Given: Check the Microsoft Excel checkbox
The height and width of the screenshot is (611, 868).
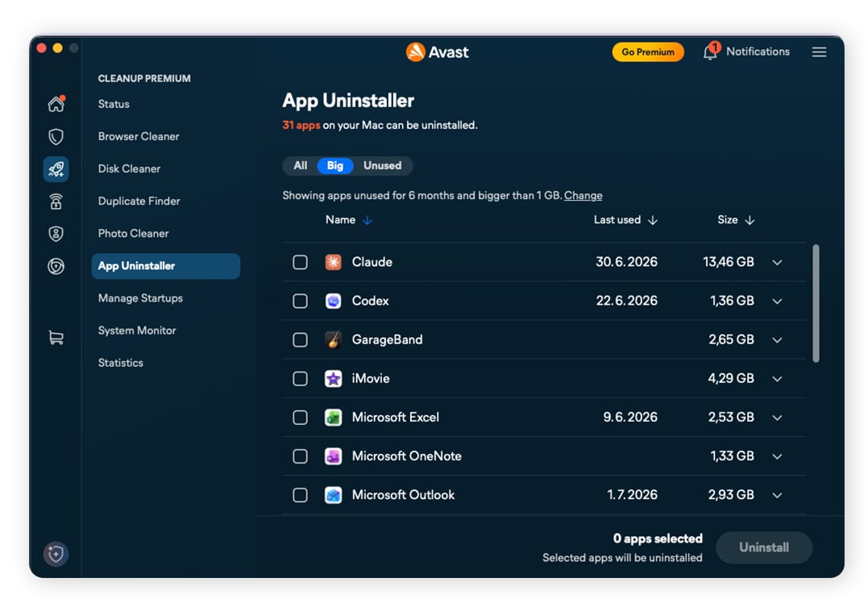Looking at the screenshot, I should [x=300, y=417].
